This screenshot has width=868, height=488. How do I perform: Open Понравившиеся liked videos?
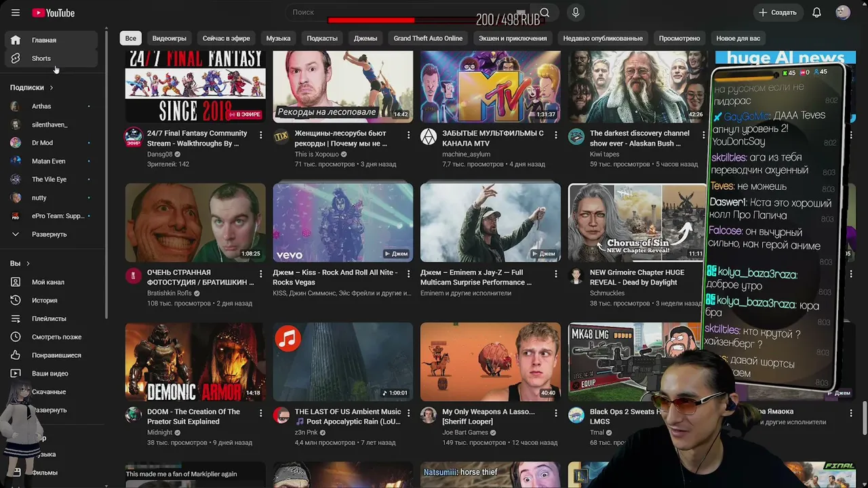(51, 355)
